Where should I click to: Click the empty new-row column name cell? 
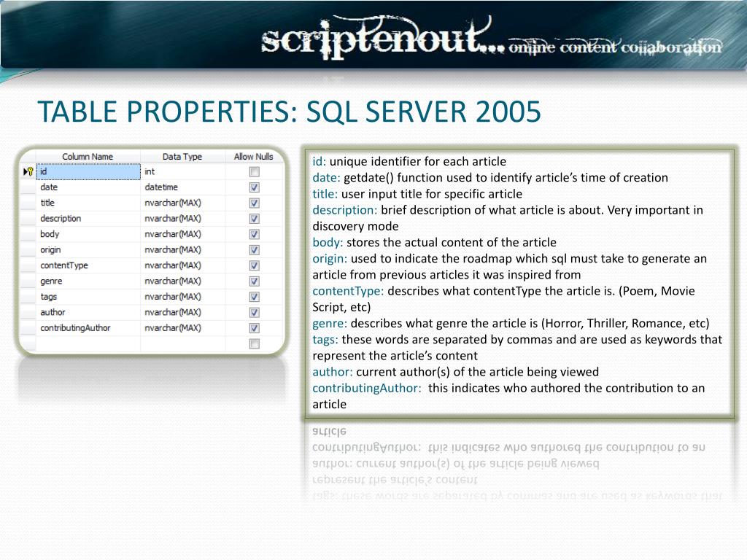(88, 344)
